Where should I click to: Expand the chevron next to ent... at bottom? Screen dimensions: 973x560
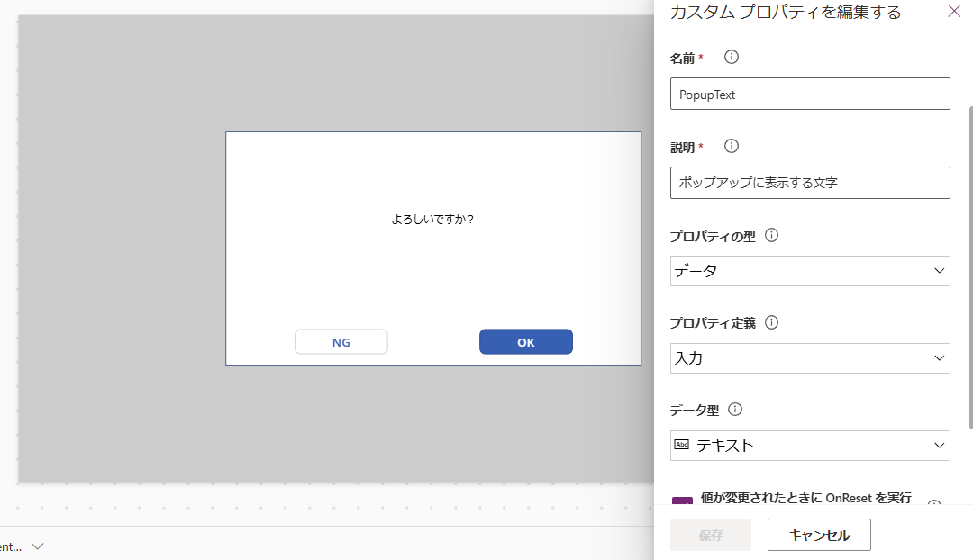tap(37, 546)
